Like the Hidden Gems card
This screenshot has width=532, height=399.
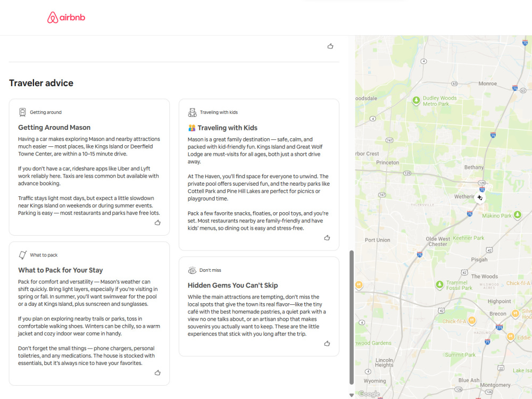click(327, 343)
